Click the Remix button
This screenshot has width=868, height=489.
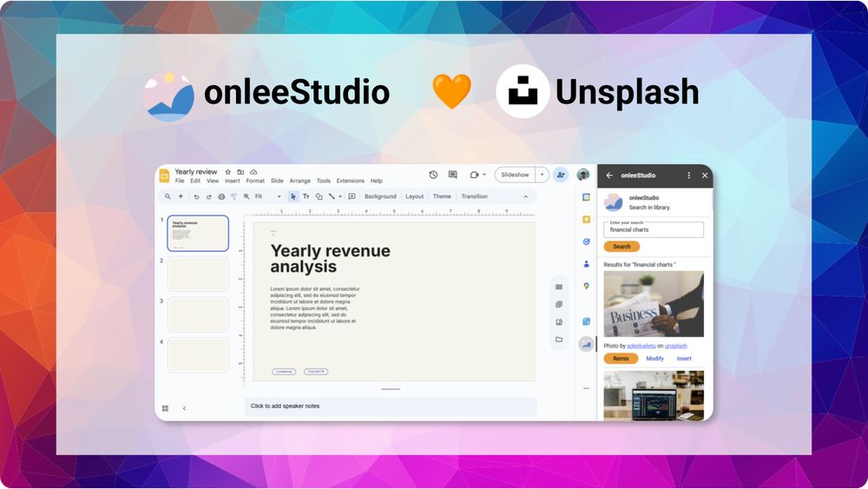tap(621, 359)
